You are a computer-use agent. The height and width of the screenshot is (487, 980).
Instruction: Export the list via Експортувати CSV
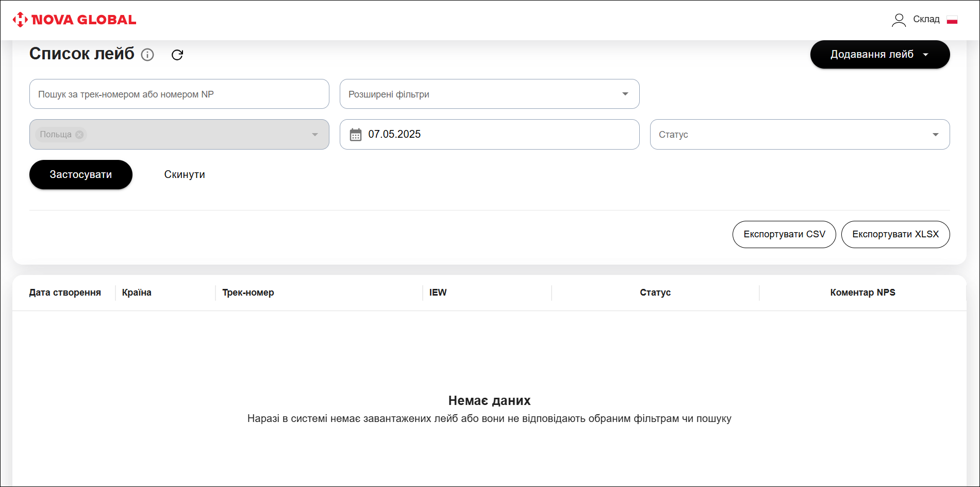(x=784, y=234)
